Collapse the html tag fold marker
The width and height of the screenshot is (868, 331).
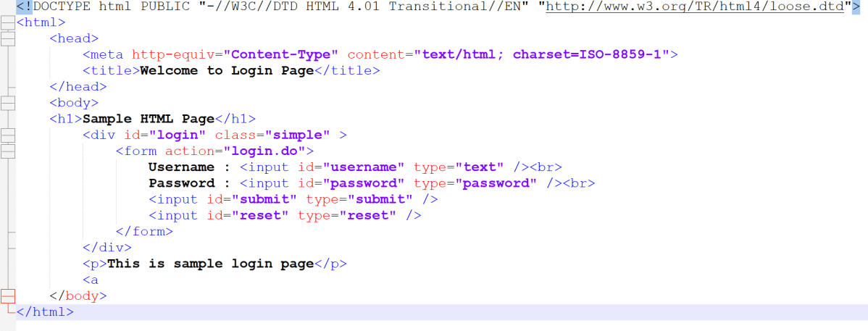pos(8,23)
